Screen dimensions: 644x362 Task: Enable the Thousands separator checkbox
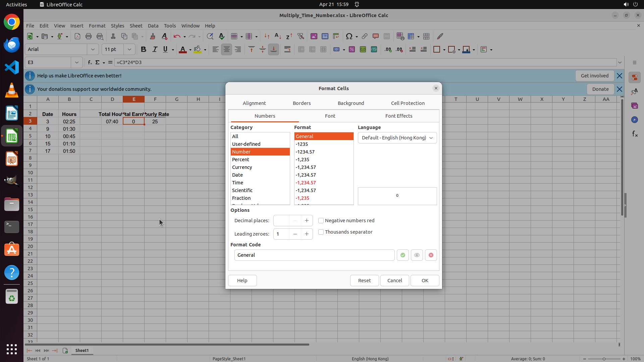point(321,232)
